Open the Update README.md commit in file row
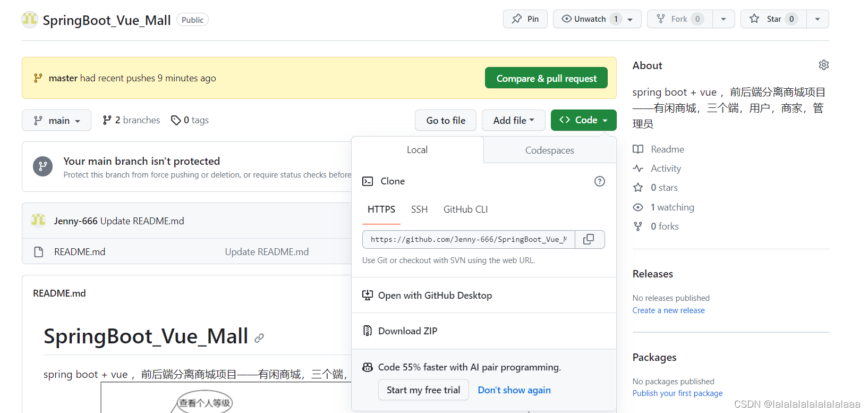The width and height of the screenshot is (868, 413). (267, 251)
